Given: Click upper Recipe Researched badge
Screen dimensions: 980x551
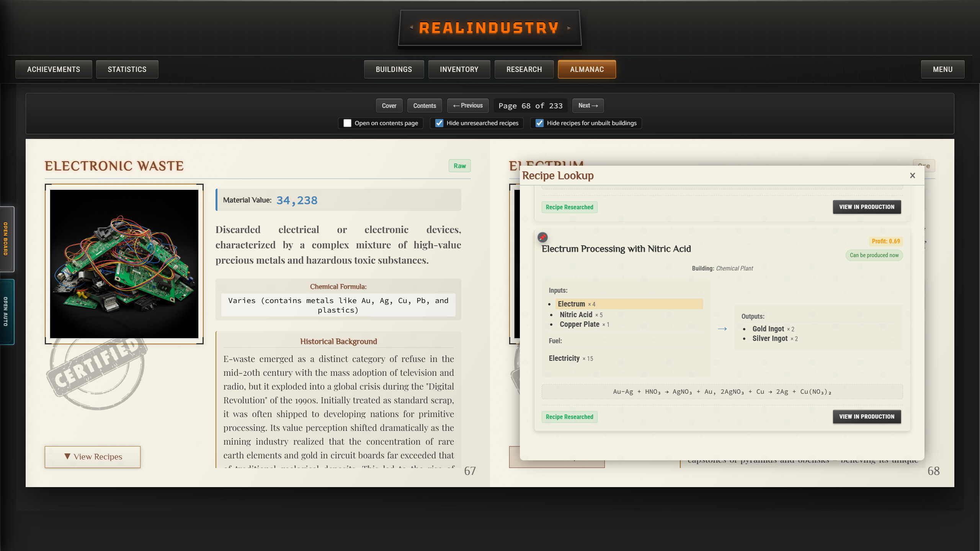Looking at the screenshot, I should pyautogui.click(x=569, y=207).
